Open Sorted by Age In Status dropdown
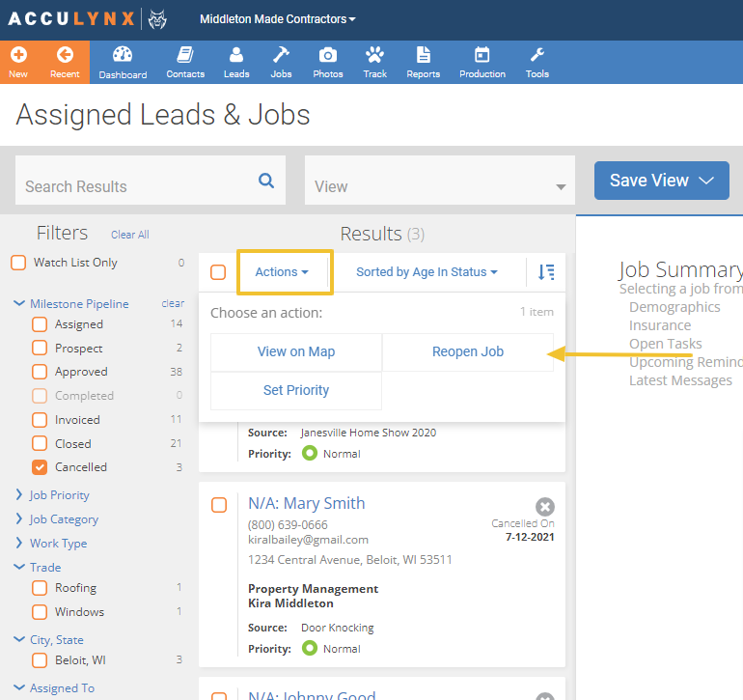 click(x=427, y=272)
